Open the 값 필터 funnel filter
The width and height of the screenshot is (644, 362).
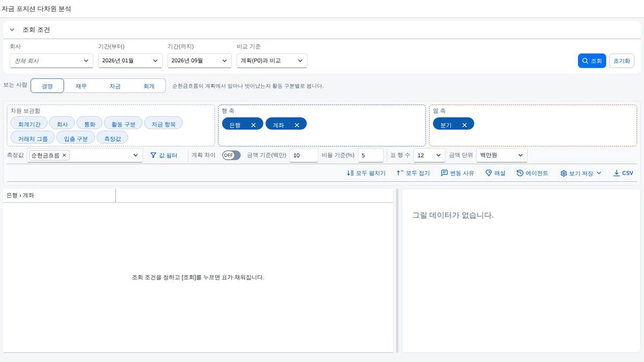point(164,156)
